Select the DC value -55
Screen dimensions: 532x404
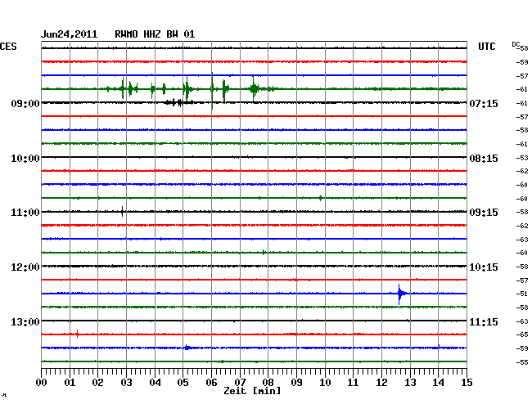(522, 362)
